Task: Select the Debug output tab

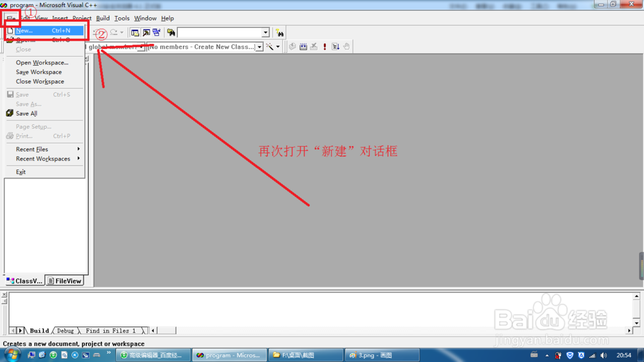Action: [65, 331]
